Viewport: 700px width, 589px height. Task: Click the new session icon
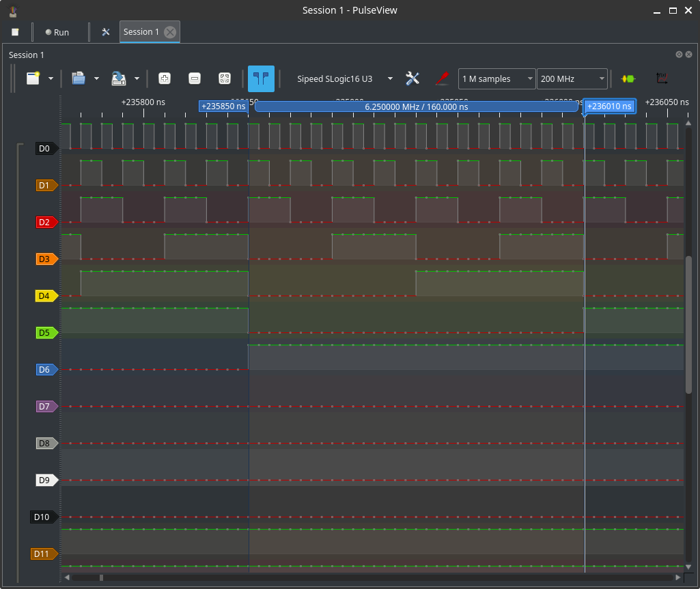(x=33, y=78)
